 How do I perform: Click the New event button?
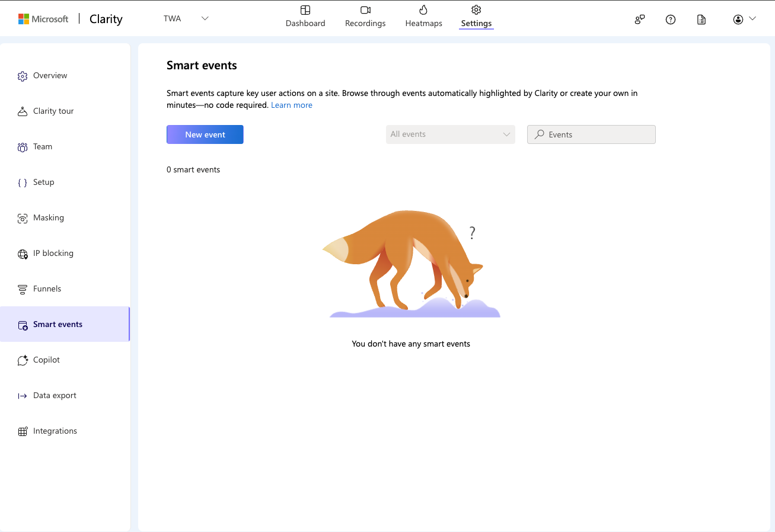205,134
